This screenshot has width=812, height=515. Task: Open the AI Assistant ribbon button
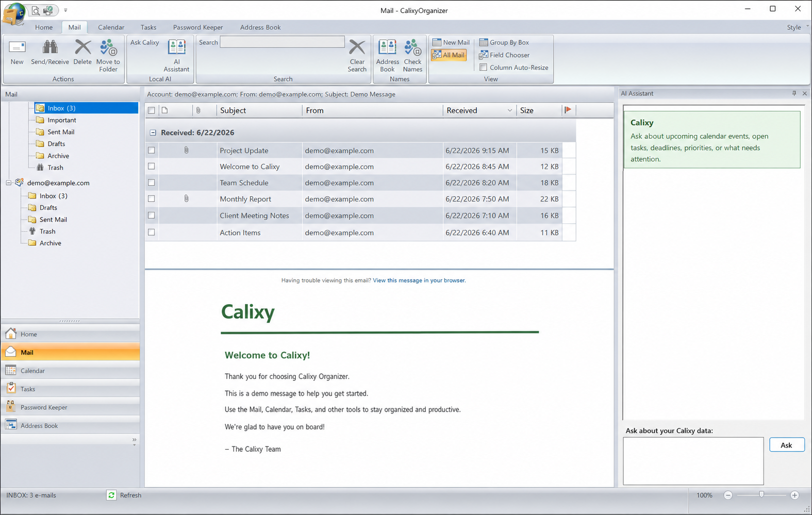pyautogui.click(x=176, y=56)
